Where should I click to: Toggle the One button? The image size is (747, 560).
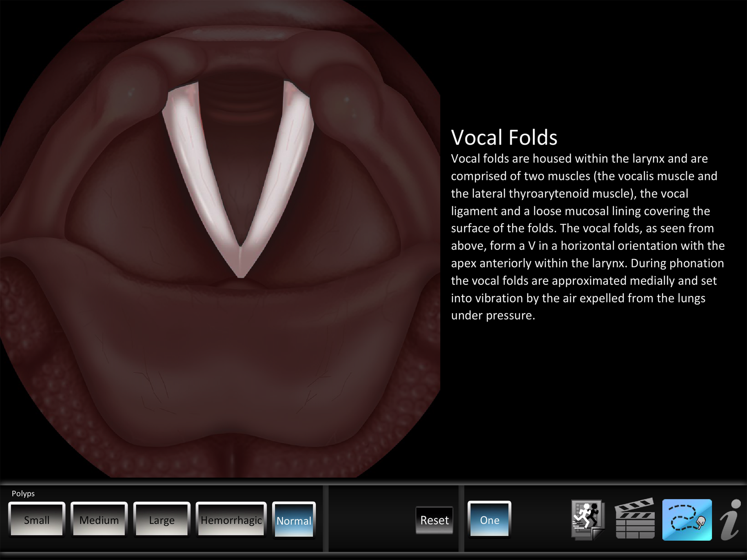(x=489, y=520)
